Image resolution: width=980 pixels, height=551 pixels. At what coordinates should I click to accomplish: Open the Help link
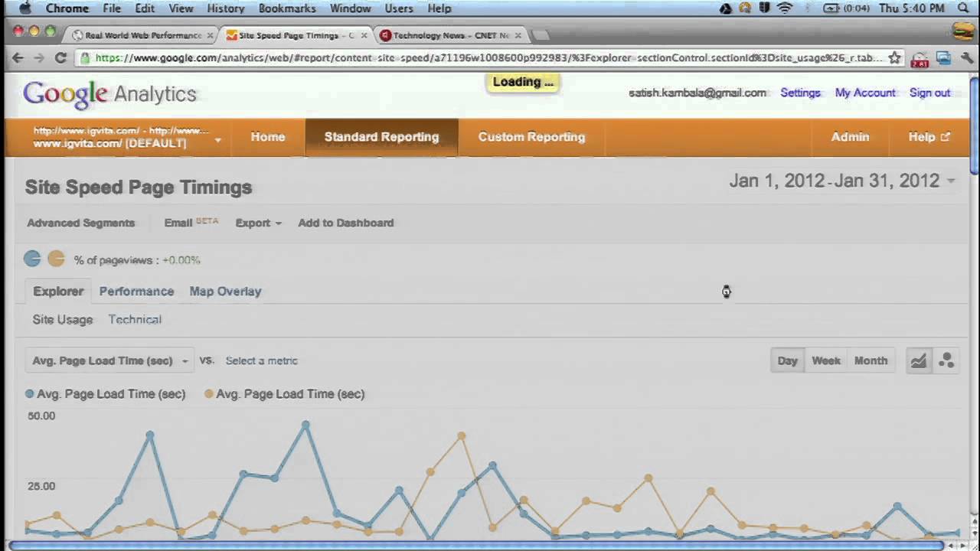(929, 137)
